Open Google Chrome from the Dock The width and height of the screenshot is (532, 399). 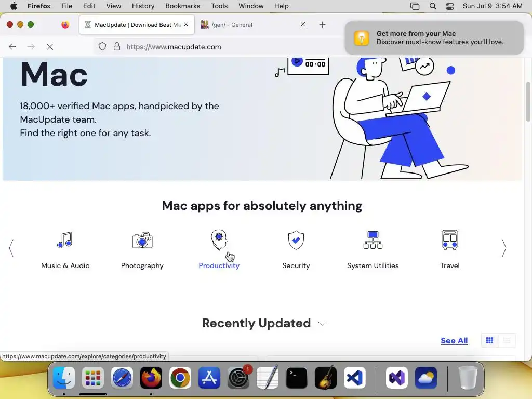[180, 378]
